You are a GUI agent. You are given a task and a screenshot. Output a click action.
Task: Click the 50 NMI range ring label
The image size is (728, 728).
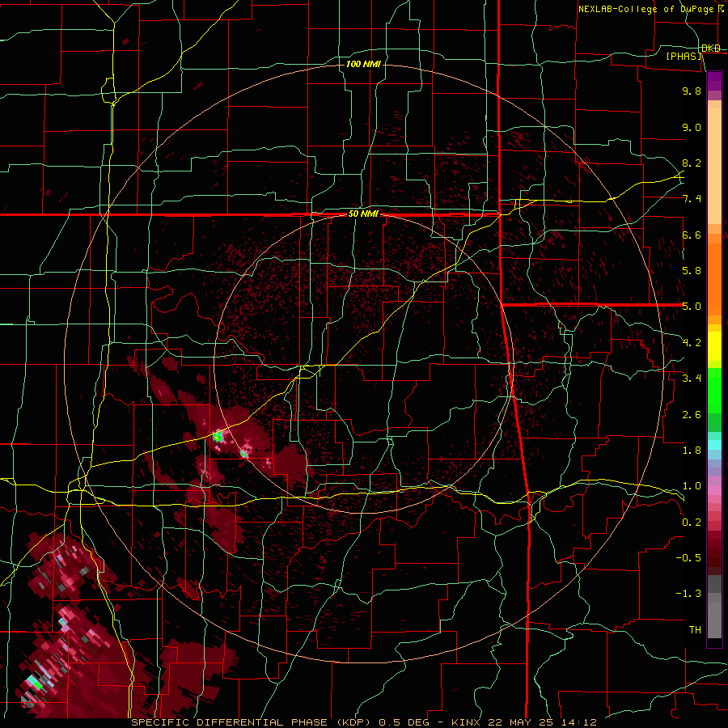click(x=363, y=214)
